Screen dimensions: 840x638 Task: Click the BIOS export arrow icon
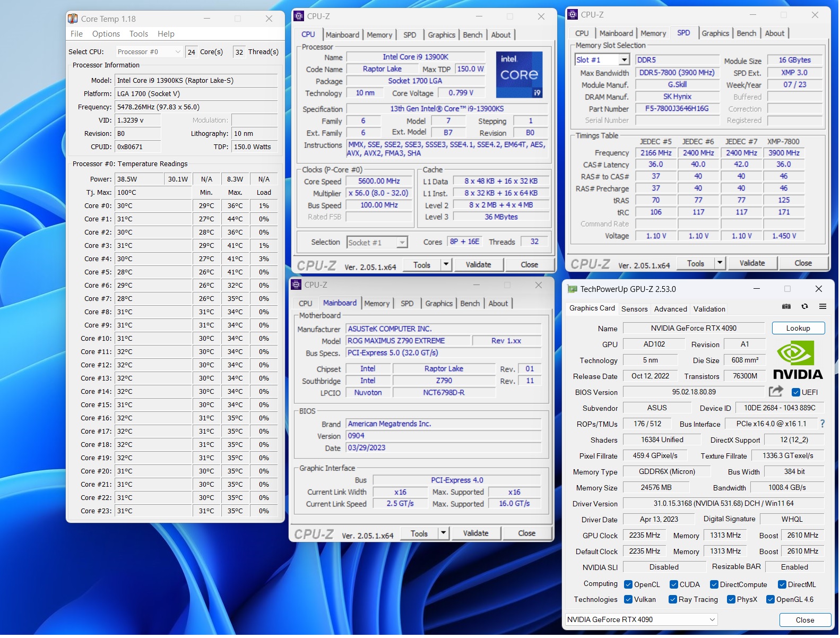pos(776,392)
